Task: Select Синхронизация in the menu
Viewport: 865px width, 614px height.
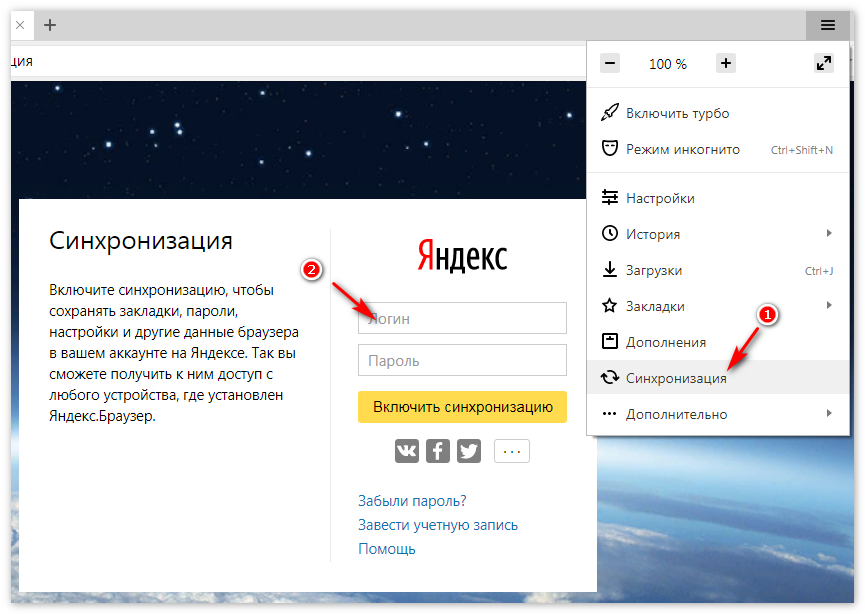Action: [x=676, y=378]
